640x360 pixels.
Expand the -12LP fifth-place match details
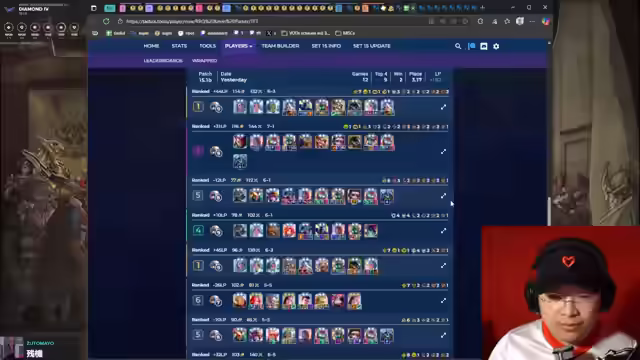pyautogui.click(x=443, y=196)
